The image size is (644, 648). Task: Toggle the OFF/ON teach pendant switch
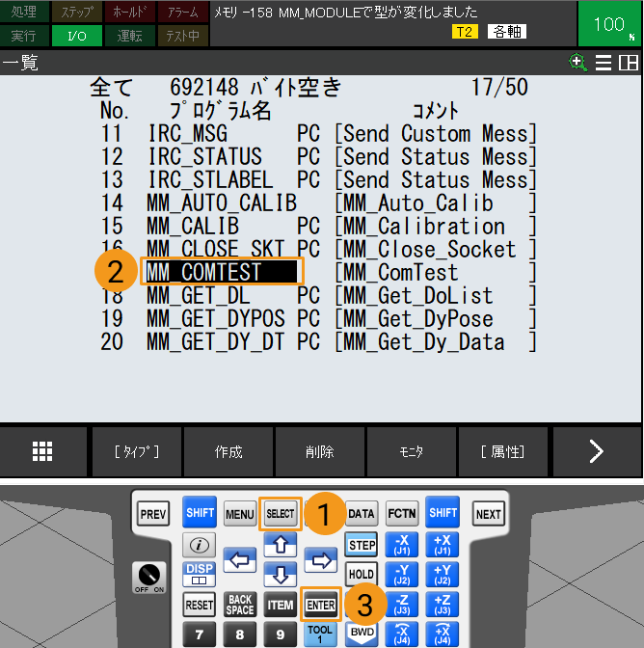[x=149, y=578]
